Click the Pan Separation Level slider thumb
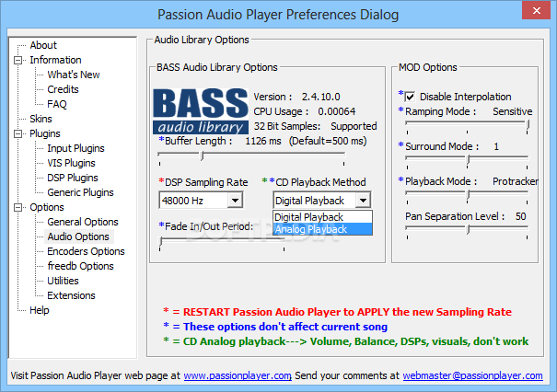 coord(469,229)
